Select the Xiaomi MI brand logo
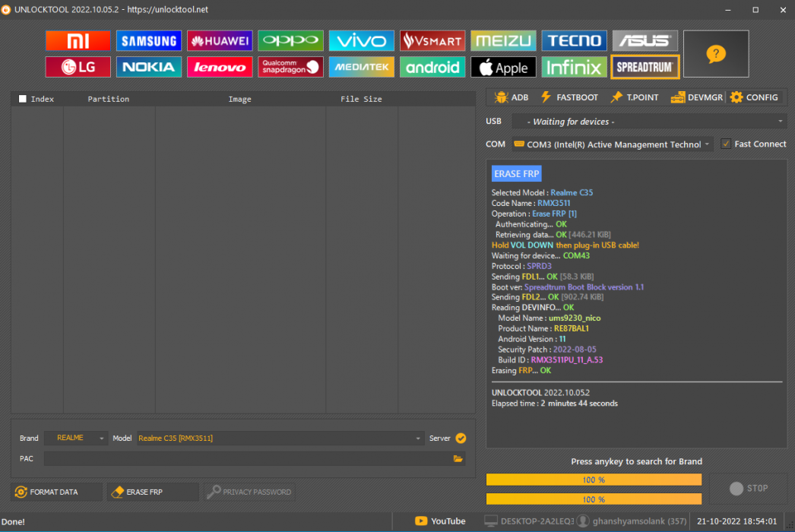Viewport: 795px width, 532px height. [x=78, y=40]
